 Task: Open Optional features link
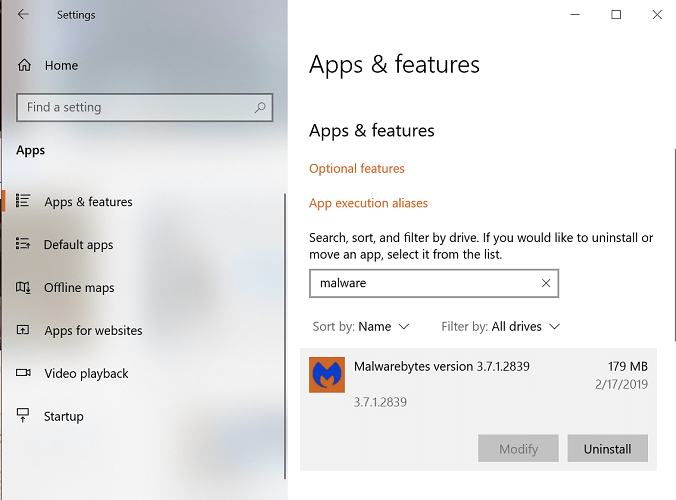pos(357,169)
